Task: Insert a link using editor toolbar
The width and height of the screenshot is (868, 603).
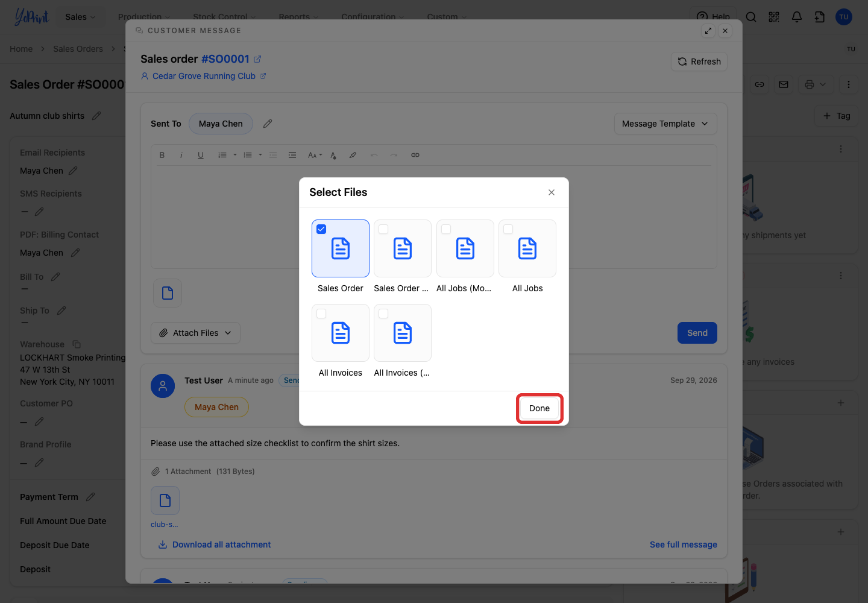Action: point(415,155)
